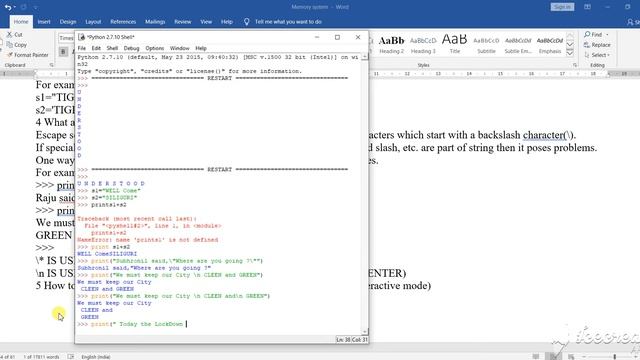The image size is (640, 360).
Task: Switch to the Home ribbon tab
Action: (x=21, y=22)
